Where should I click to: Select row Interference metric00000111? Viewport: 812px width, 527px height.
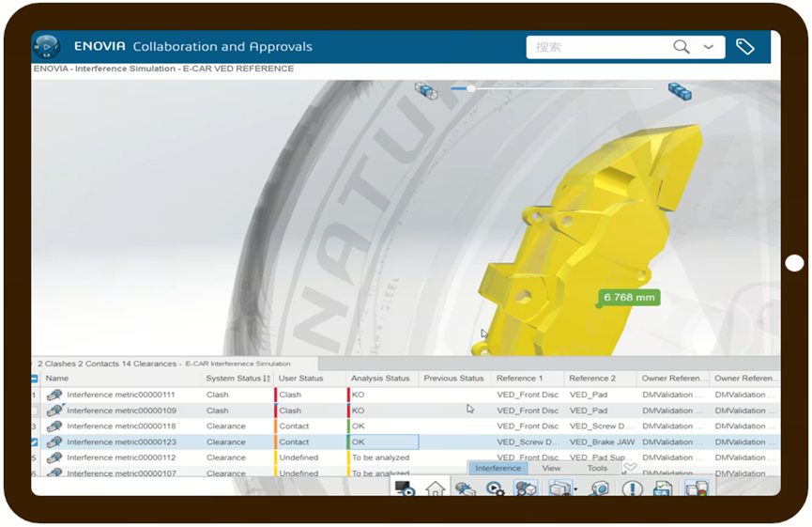click(x=406, y=395)
